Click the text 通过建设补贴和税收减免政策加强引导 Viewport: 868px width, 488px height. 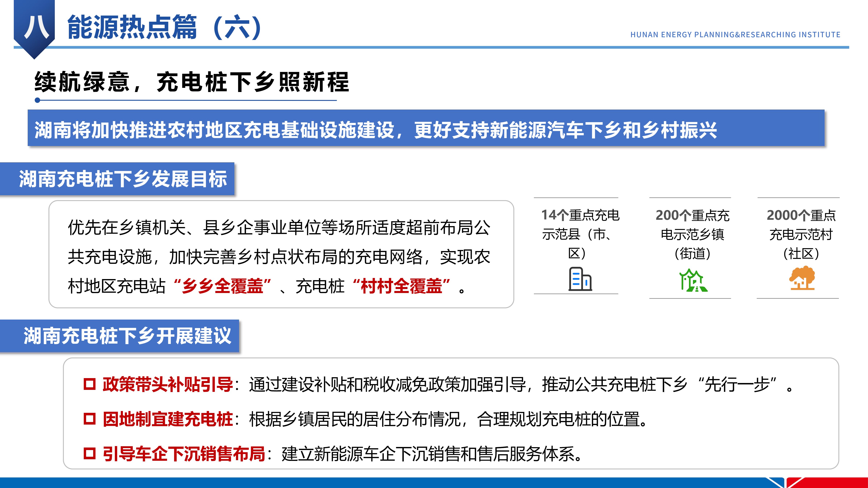387,384
